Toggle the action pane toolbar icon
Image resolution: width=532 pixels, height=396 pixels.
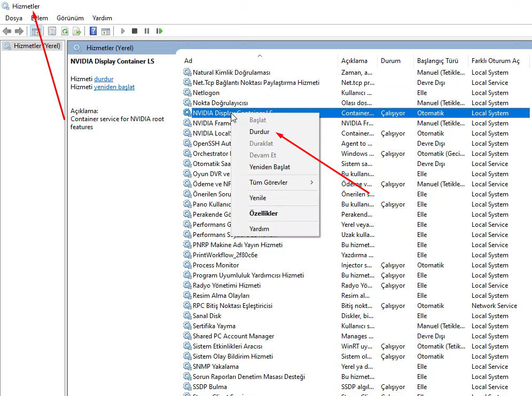pos(106,31)
